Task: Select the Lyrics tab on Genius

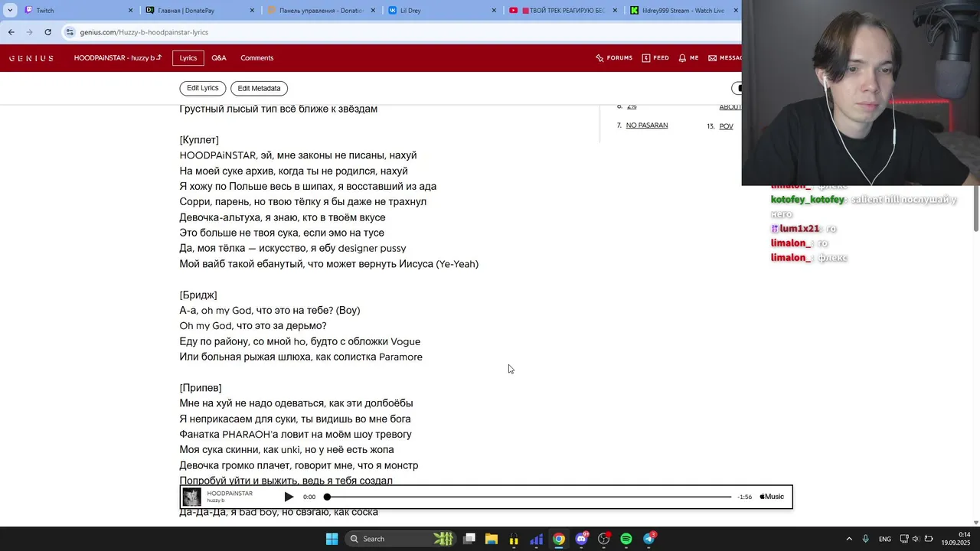Action: click(x=188, y=58)
